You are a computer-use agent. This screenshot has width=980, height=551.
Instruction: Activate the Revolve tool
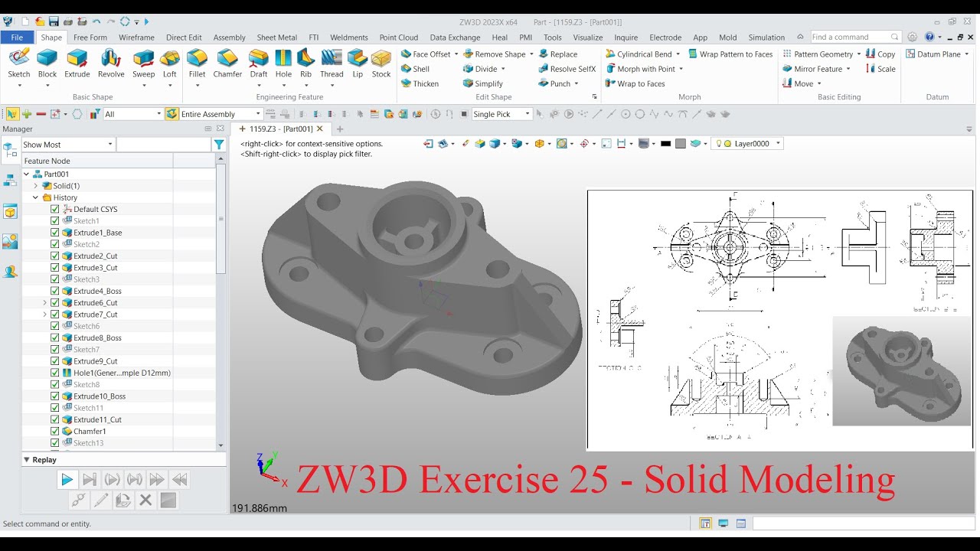point(111,63)
